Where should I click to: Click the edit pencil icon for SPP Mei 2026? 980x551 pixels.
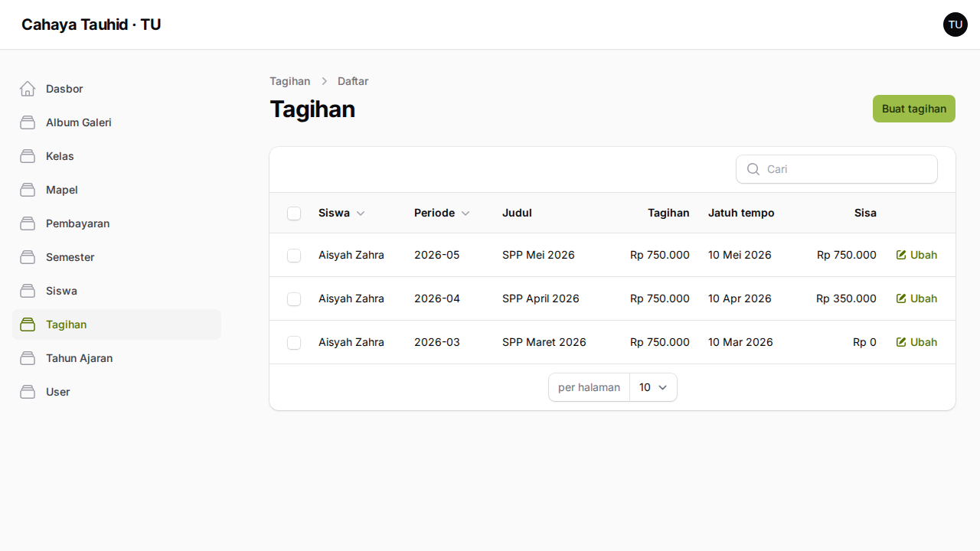pos(901,255)
